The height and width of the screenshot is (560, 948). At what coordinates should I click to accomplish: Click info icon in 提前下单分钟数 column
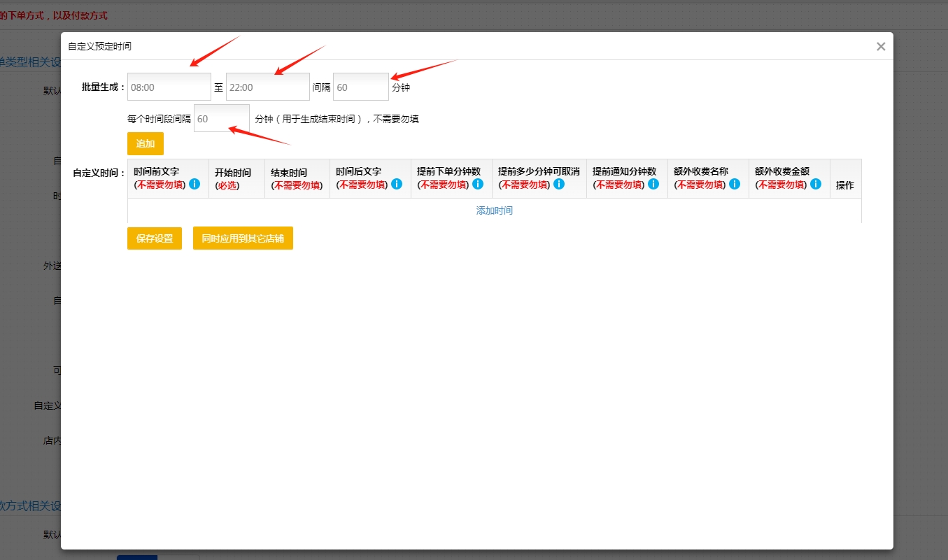pyautogui.click(x=478, y=184)
